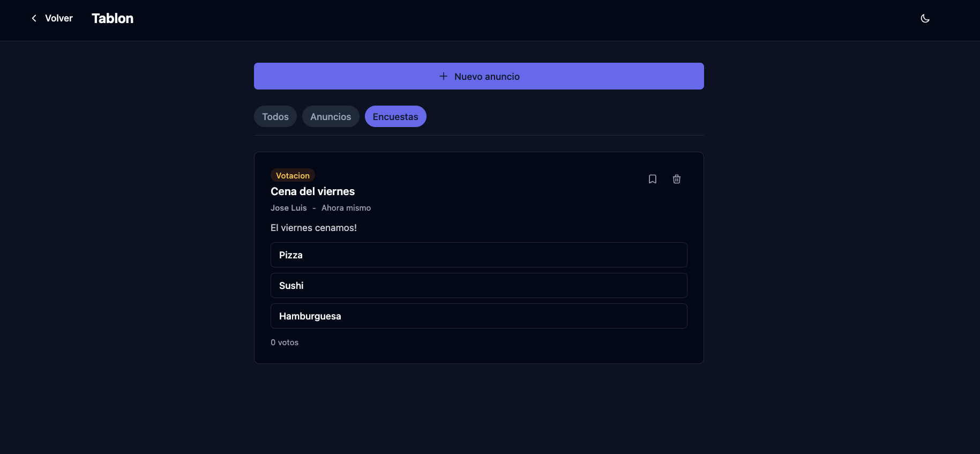Delete the Cena del viernes poll
The image size is (980, 454).
click(x=677, y=179)
